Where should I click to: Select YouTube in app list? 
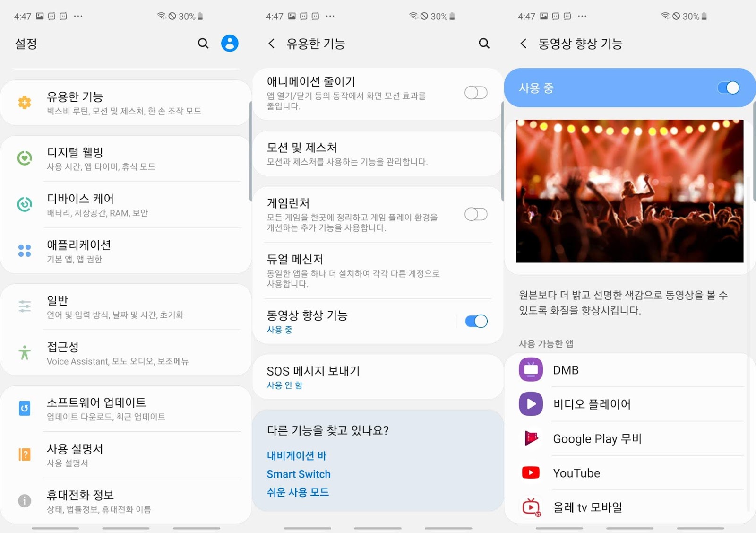629,472
